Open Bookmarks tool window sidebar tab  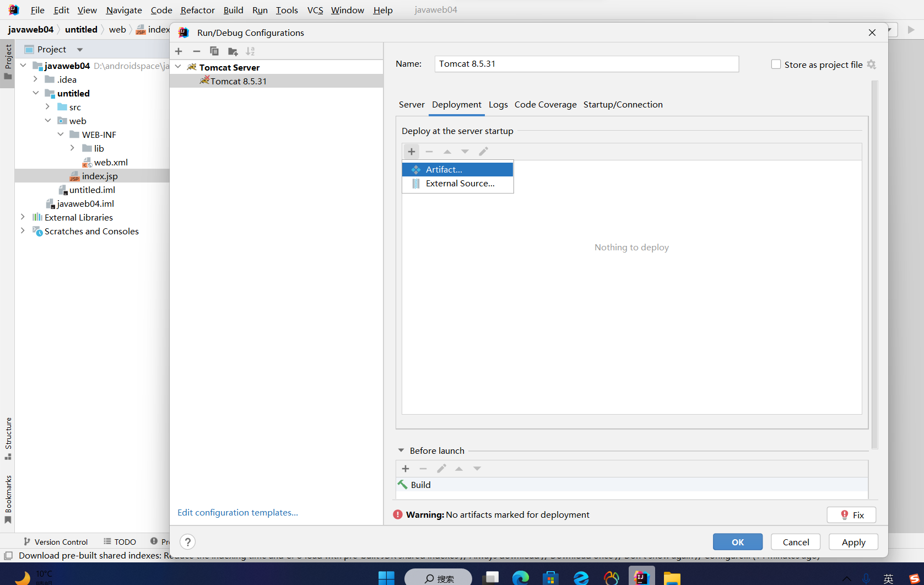pyautogui.click(x=8, y=499)
